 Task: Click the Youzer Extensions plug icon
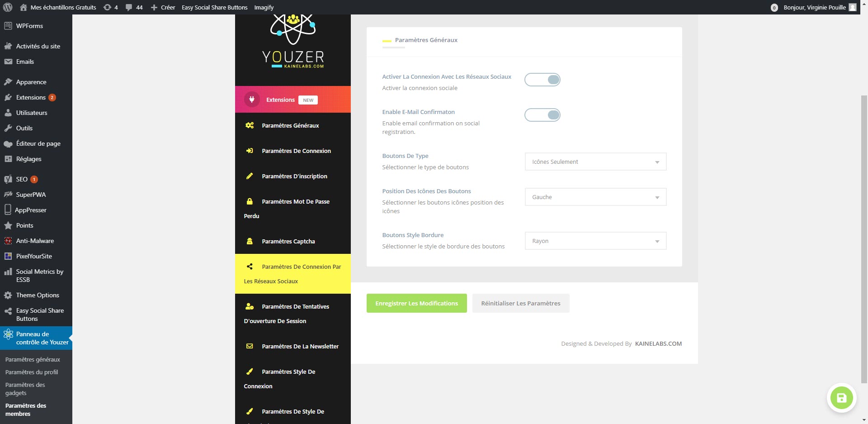[x=252, y=100]
